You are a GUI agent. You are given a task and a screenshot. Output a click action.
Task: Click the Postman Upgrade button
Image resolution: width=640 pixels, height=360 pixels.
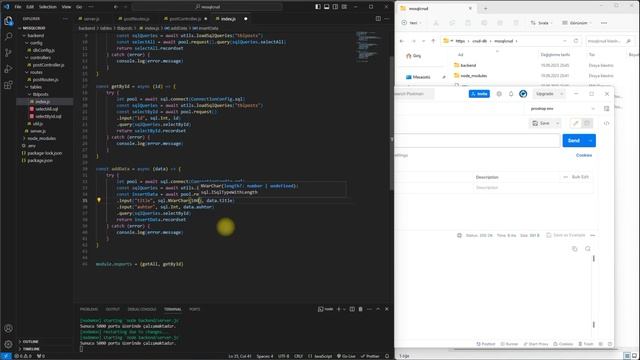coord(545,94)
